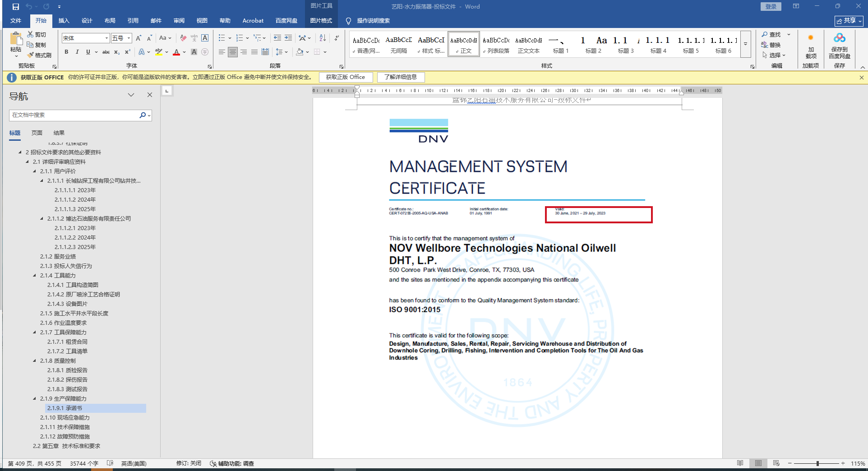Zoom in with the plus button
The image size is (868, 471).
[x=843, y=463]
